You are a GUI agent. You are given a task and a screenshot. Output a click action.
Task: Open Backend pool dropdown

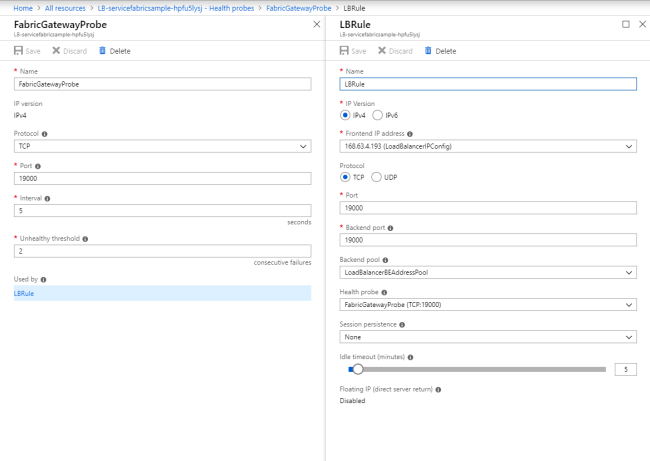pos(488,272)
